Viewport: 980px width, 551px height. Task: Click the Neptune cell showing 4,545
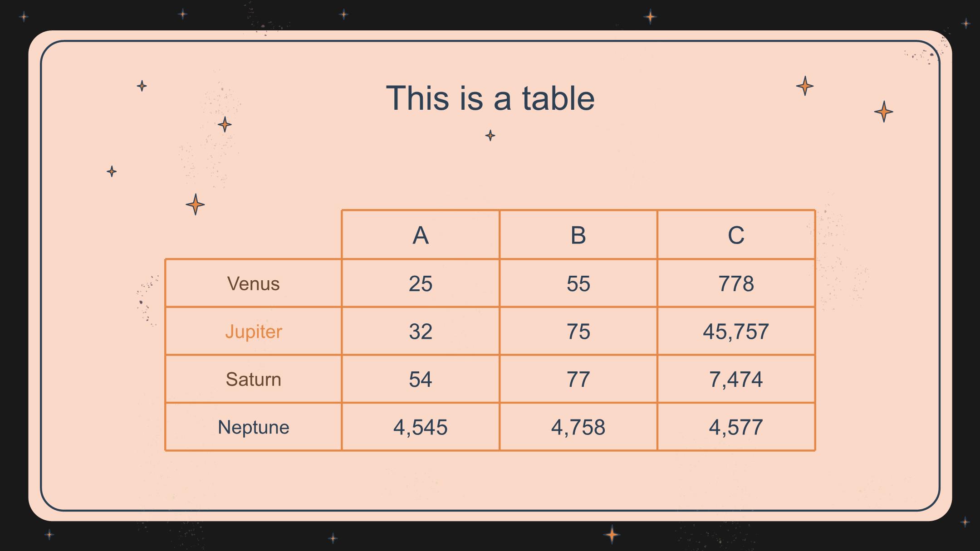pyautogui.click(x=420, y=427)
